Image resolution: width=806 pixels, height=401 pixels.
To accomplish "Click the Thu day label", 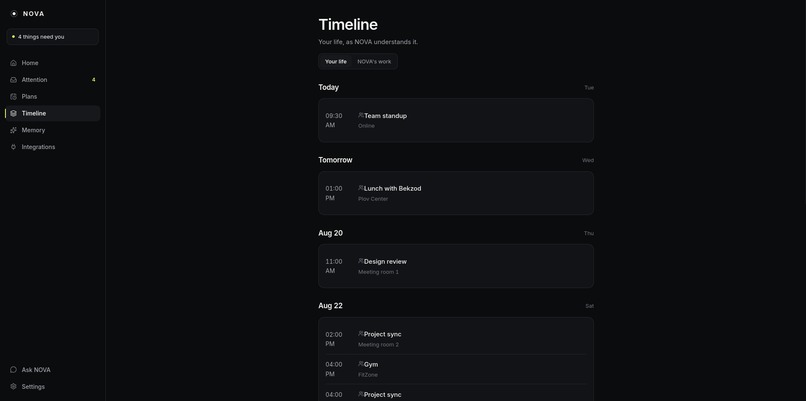I will 589,233.
